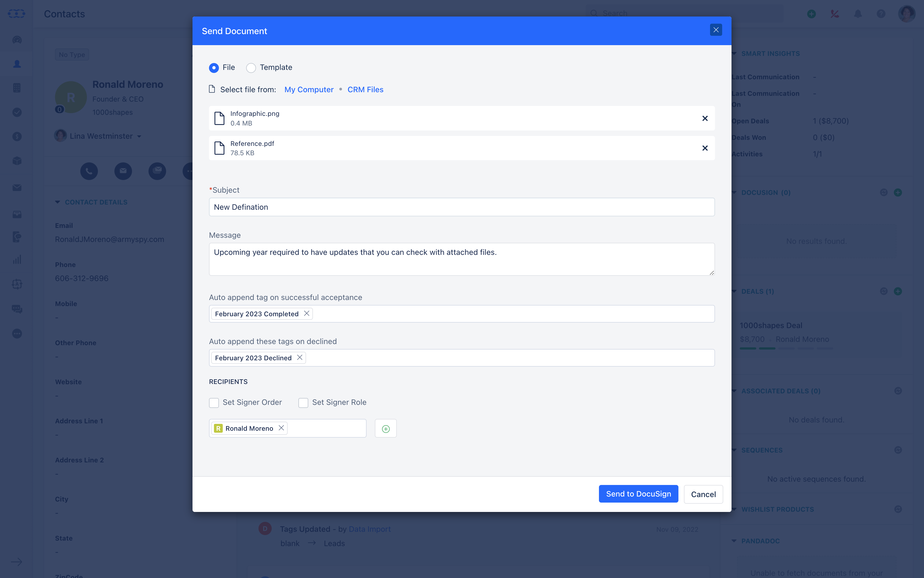The height and width of the screenshot is (578, 924).
Task: Collapse the Deals (1) section
Action: [x=735, y=291]
